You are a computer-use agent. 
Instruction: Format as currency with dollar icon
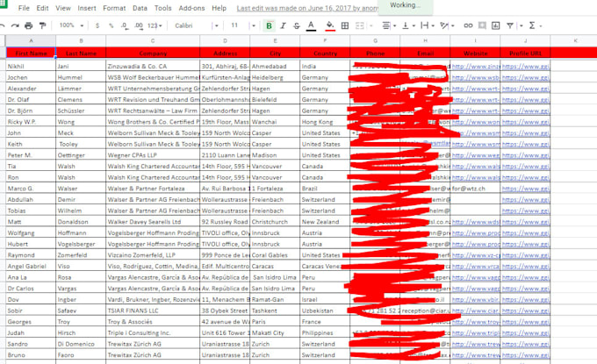coord(97,25)
